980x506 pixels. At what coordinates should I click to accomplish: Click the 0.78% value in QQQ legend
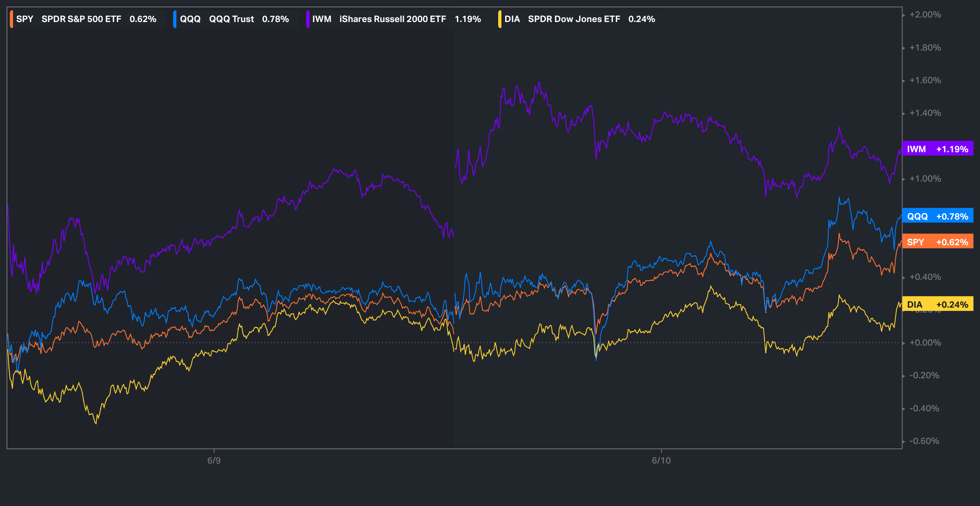pos(275,19)
